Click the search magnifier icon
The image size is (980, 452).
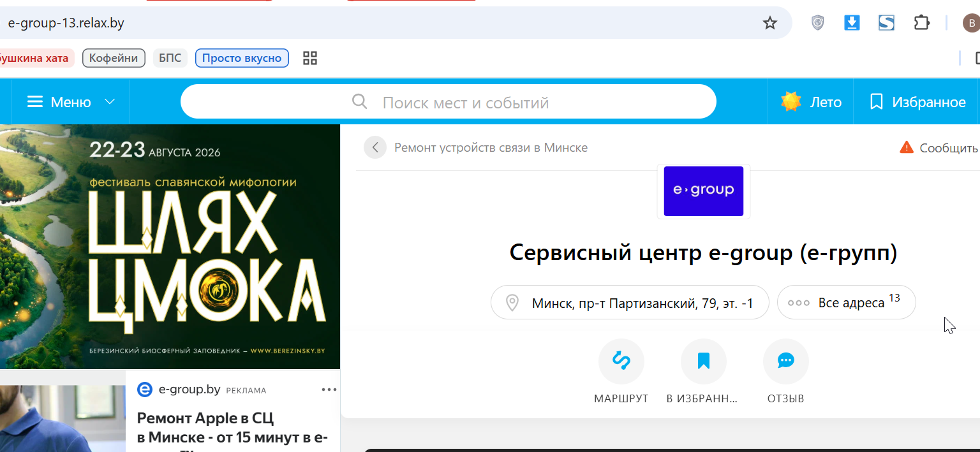tap(360, 102)
